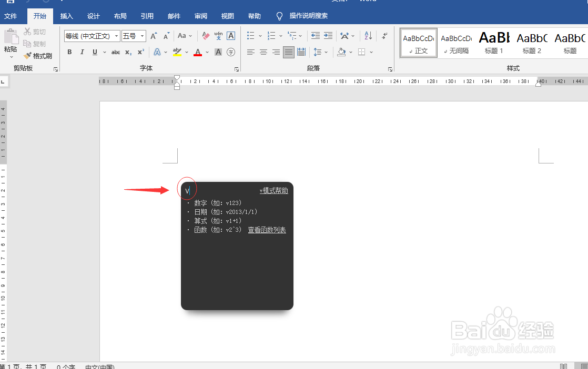
Task: Open the Clipboard pane launcher
Action: tap(56, 69)
